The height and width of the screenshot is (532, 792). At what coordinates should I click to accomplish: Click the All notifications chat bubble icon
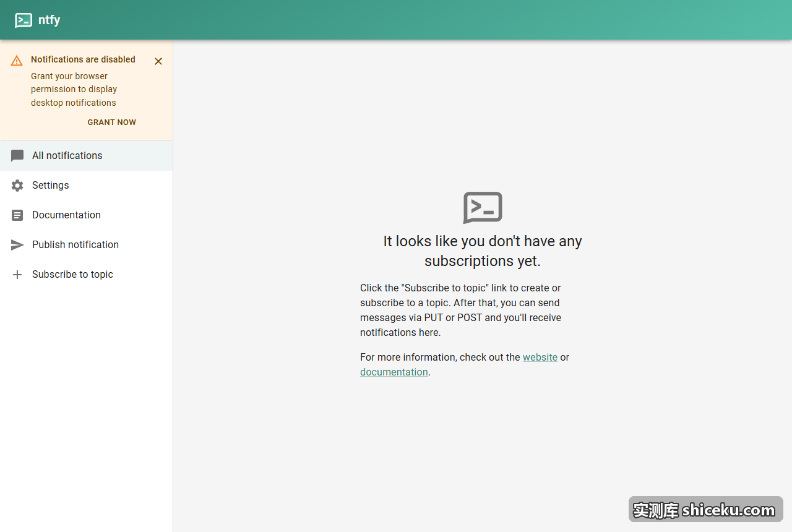[x=17, y=156]
